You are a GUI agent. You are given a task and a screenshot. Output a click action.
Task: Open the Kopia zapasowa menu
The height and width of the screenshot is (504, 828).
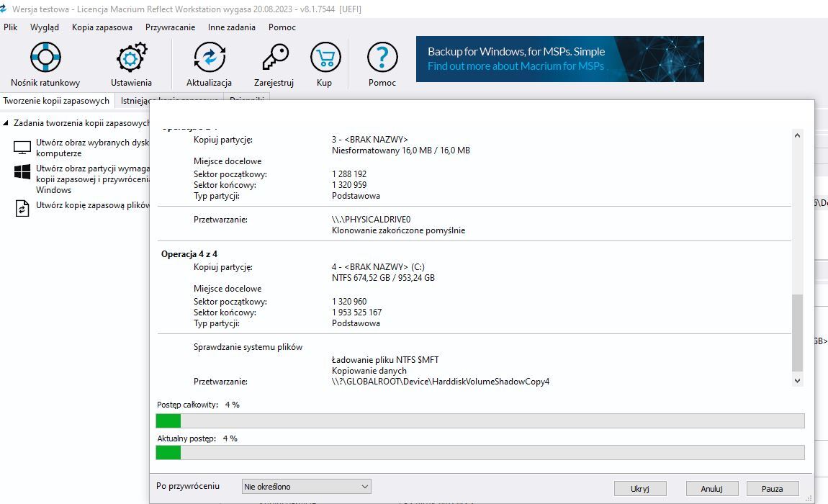(x=102, y=27)
